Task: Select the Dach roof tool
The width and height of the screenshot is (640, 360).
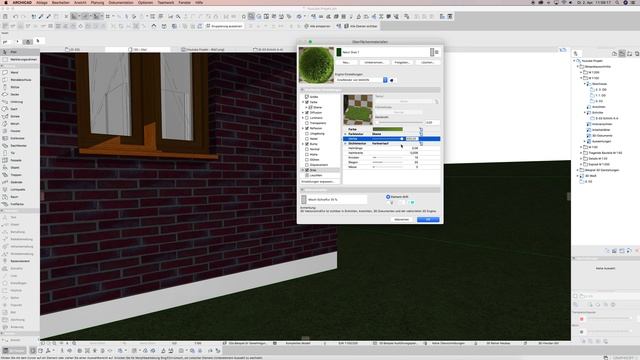Action: [x=19, y=109]
